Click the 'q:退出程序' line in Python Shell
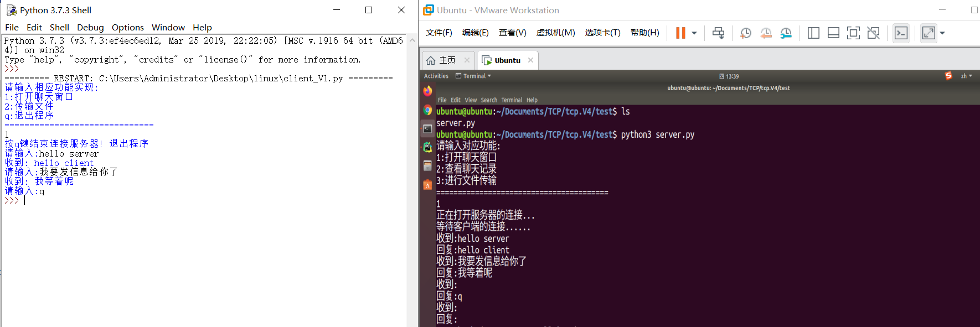 (29, 116)
